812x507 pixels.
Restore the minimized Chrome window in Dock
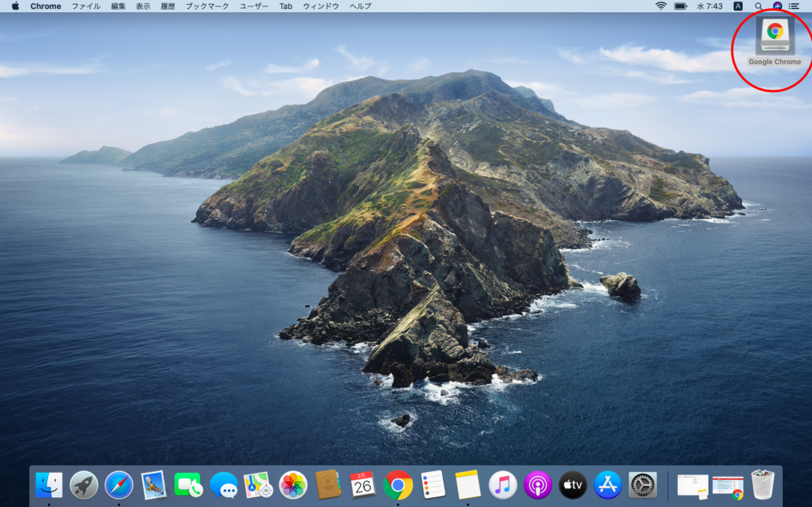coord(727,486)
